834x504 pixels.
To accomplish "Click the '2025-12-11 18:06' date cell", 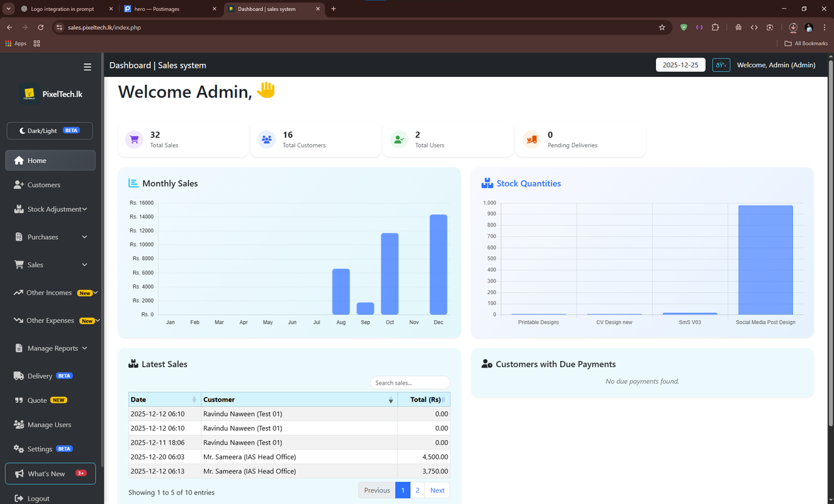I will [x=165, y=443].
